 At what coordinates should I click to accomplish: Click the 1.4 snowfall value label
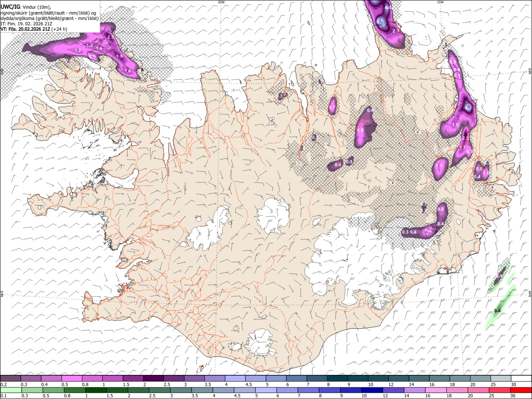99,49
